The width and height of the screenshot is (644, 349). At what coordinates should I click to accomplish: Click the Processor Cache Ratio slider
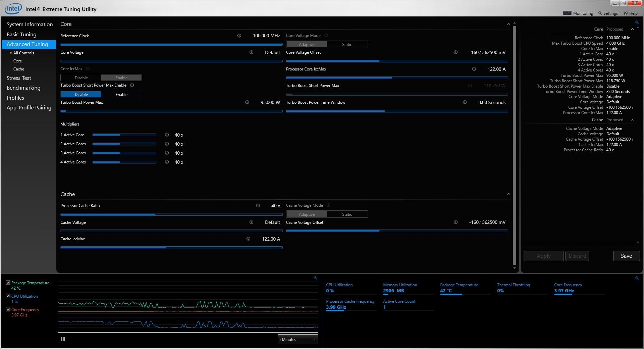tap(171, 214)
